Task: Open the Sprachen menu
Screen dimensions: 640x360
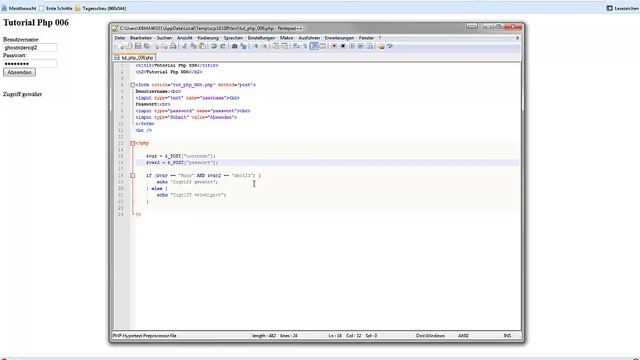Action: coord(233,38)
